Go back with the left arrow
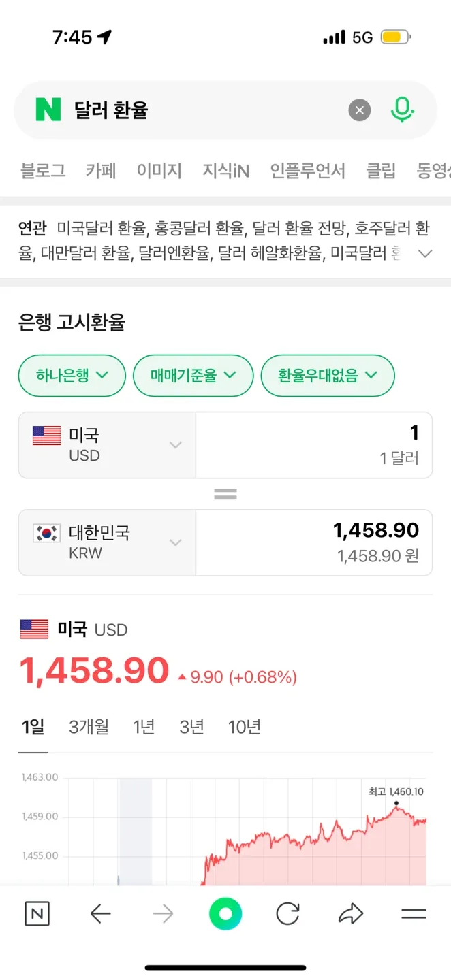The image size is (451, 980). coord(100,914)
